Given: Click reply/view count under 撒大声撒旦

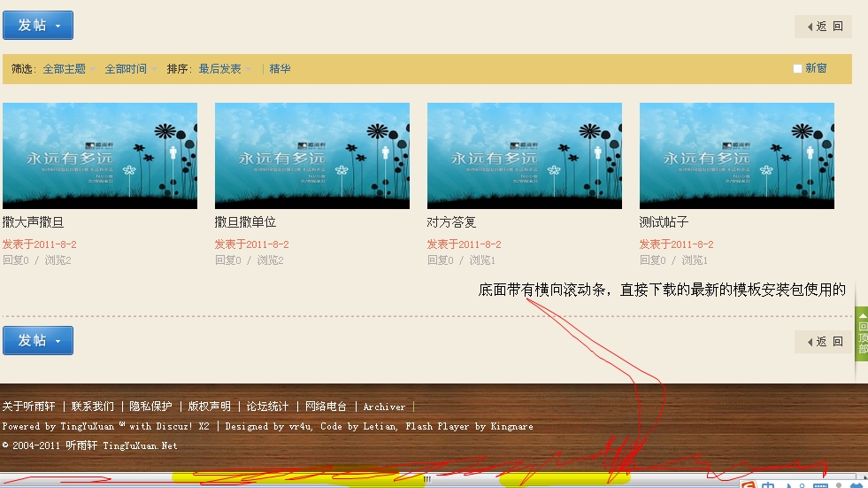Looking at the screenshot, I should 37,260.
